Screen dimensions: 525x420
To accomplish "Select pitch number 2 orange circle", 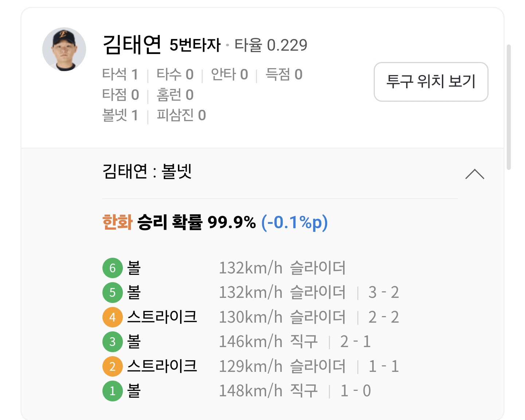I will click(x=112, y=366).
